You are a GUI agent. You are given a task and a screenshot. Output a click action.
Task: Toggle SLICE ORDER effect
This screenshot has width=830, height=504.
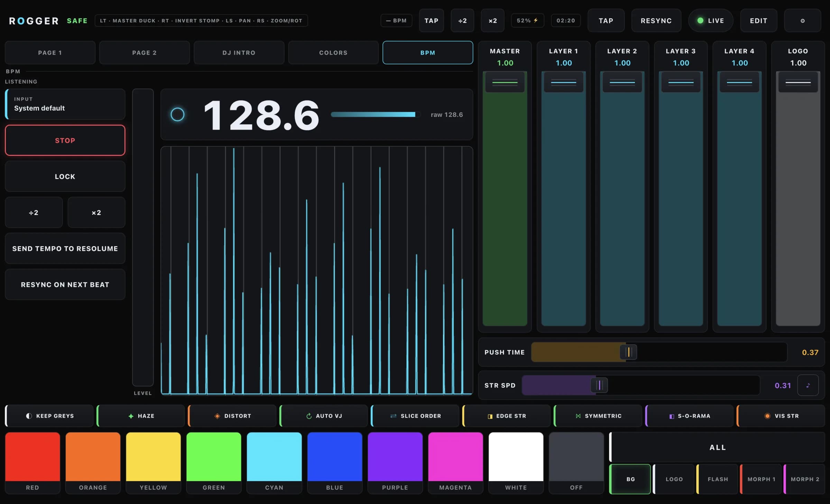[415, 416]
